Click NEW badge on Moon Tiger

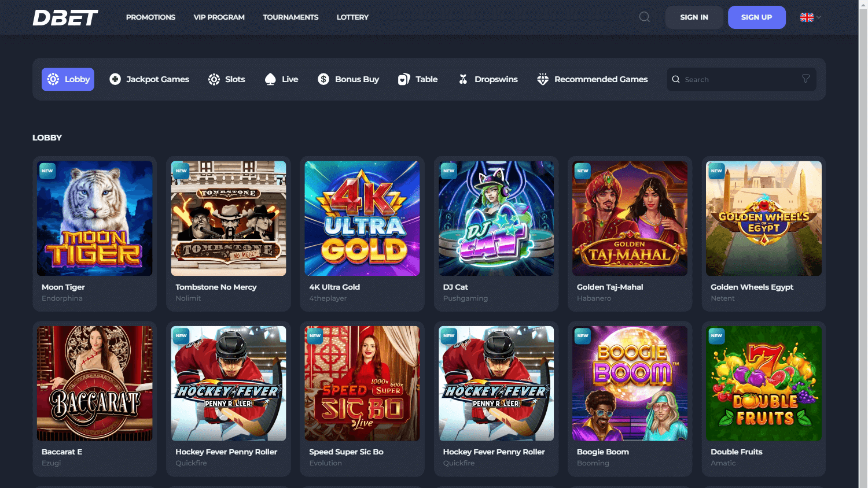pyautogui.click(x=47, y=171)
